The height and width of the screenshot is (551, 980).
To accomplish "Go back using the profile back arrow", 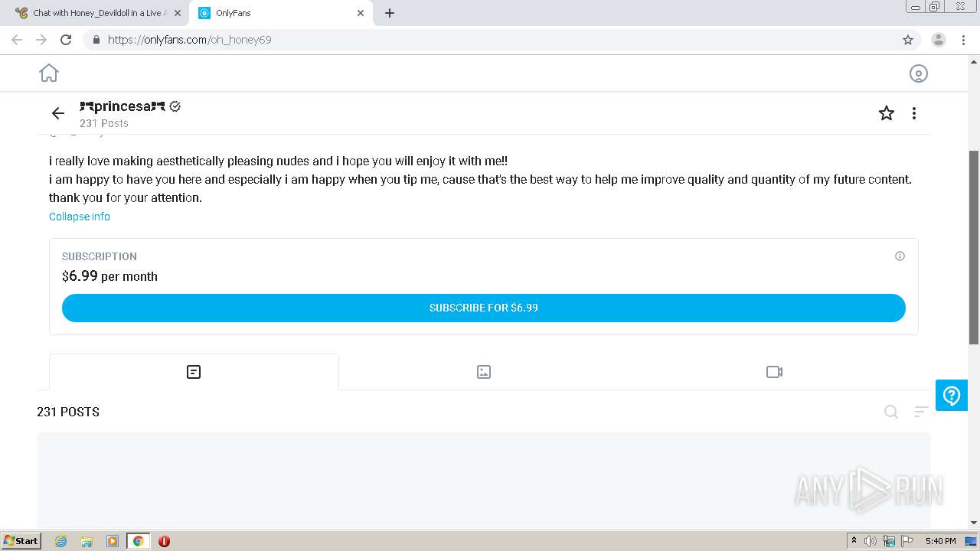I will 58,113.
